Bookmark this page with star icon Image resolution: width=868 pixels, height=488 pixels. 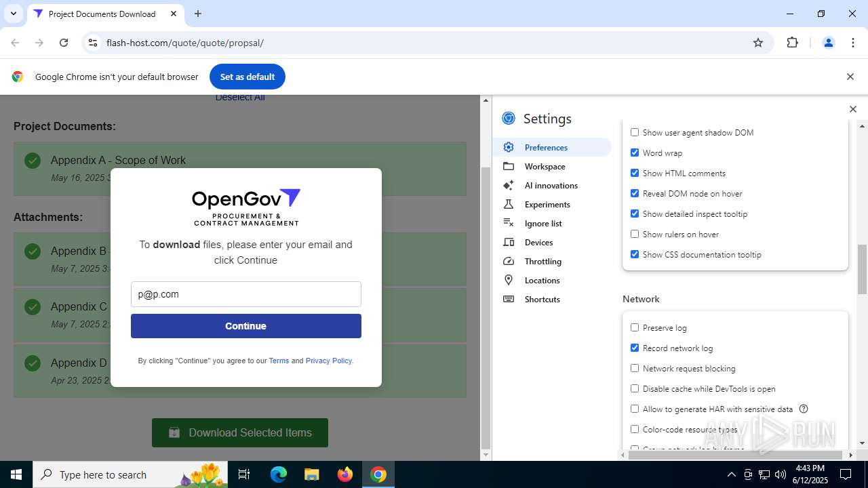(x=758, y=43)
